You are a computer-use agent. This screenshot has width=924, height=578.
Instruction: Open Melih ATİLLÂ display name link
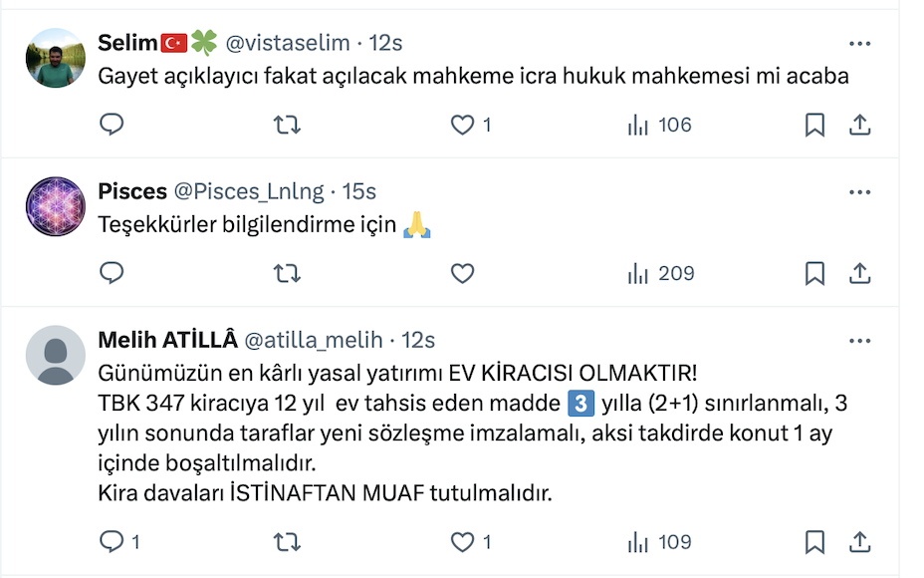[x=167, y=340]
